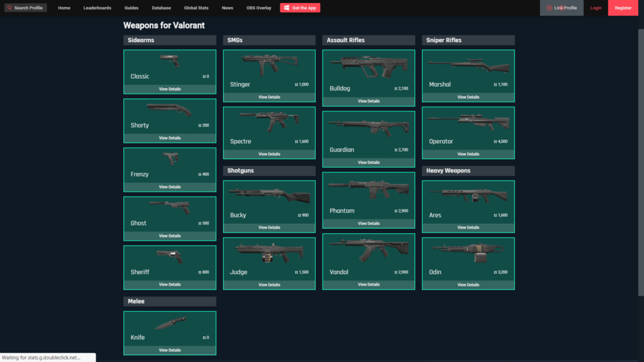
Task: Click the Frenzy pistol image
Action: (171, 158)
